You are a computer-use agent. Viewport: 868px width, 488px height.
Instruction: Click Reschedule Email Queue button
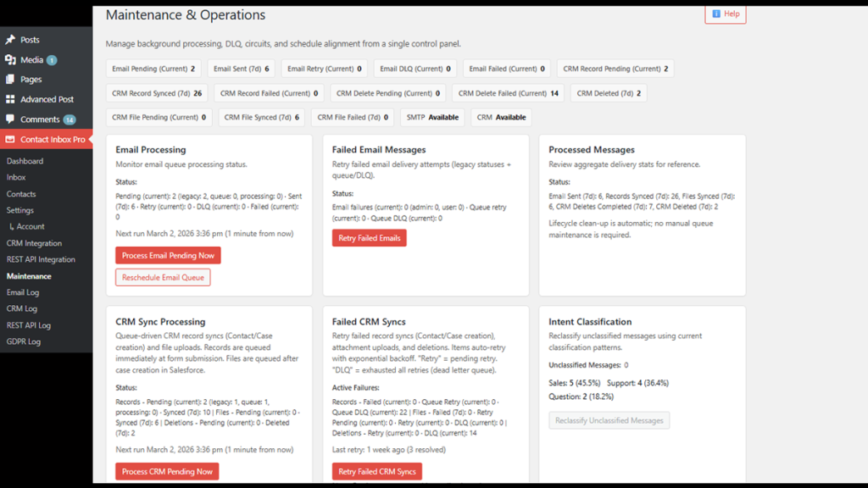[x=163, y=277]
